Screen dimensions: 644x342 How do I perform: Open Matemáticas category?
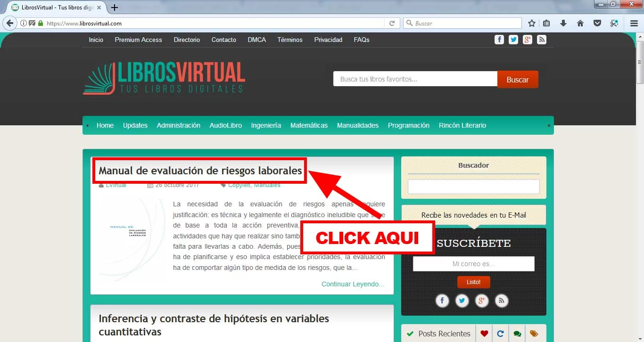(309, 125)
